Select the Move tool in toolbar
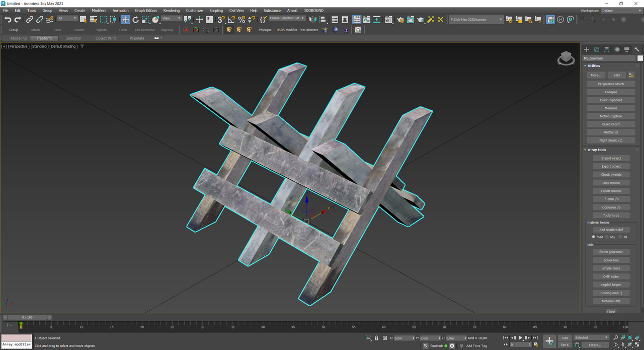Screen dimensions: 644x350 pyautogui.click(x=125, y=20)
